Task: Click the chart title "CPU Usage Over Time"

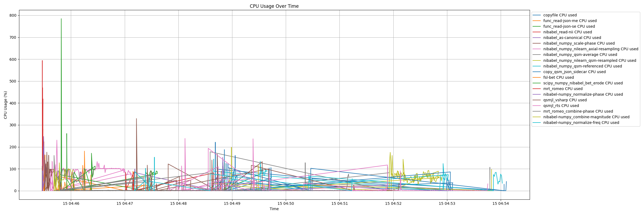Action: (274, 6)
